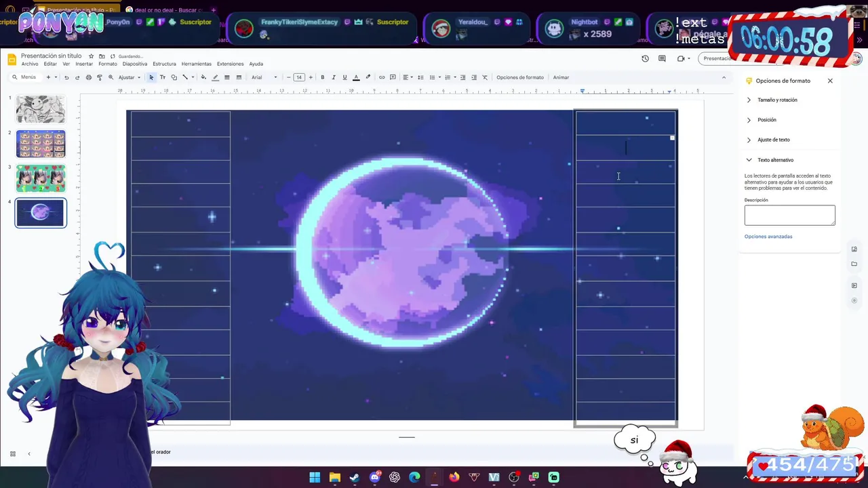
Task: Activate the select arrow cursor tool
Action: (151, 77)
